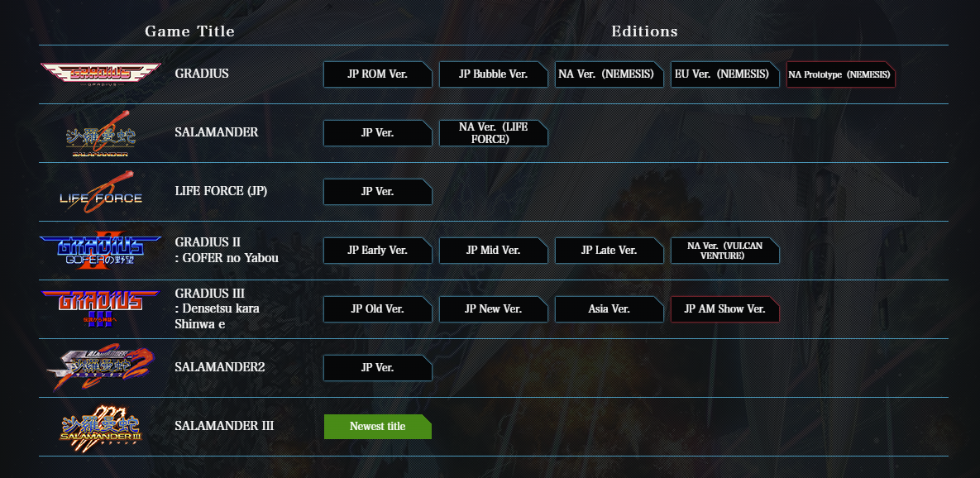Click the SALAMANDER game logo
Screen dimensions: 980x478
pos(101,134)
